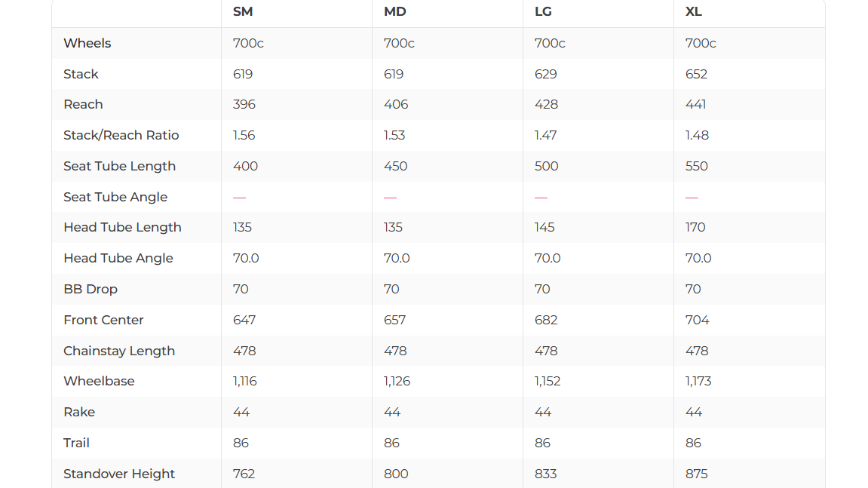Click the Stack/Reach Ratio row label
Screen dimensions: 868x488
click(121, 135)
